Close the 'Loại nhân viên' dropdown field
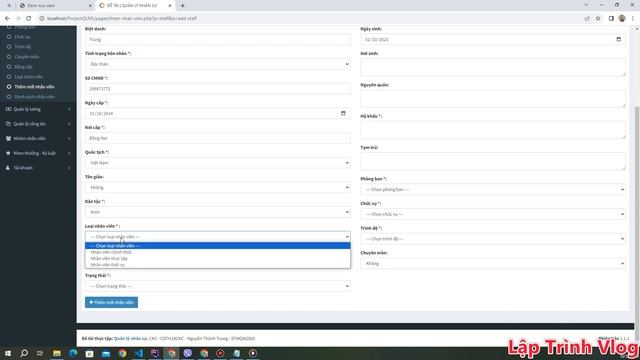Viewport: 640px width, 360px height. 218,237
